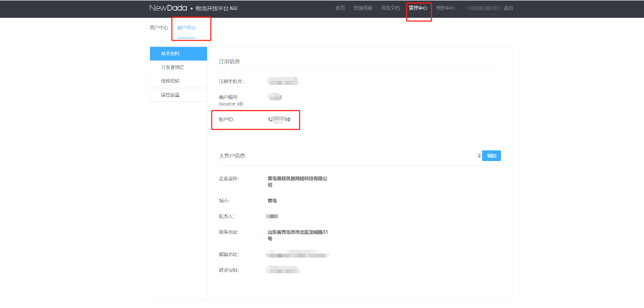The width and height of the screenshot is (644, 308).
Task: Click the beta badge after 物流开放平台
Action: point(234,8)
